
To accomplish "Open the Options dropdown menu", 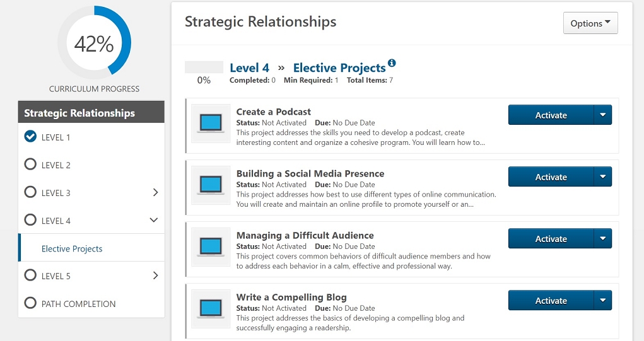I will pos(590,23).
